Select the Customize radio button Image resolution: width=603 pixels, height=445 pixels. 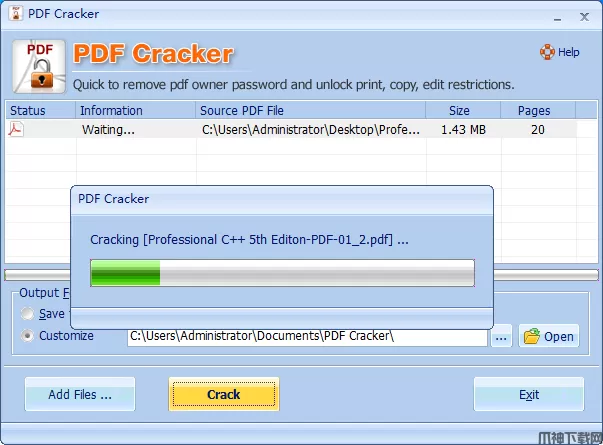coord(27,335)
